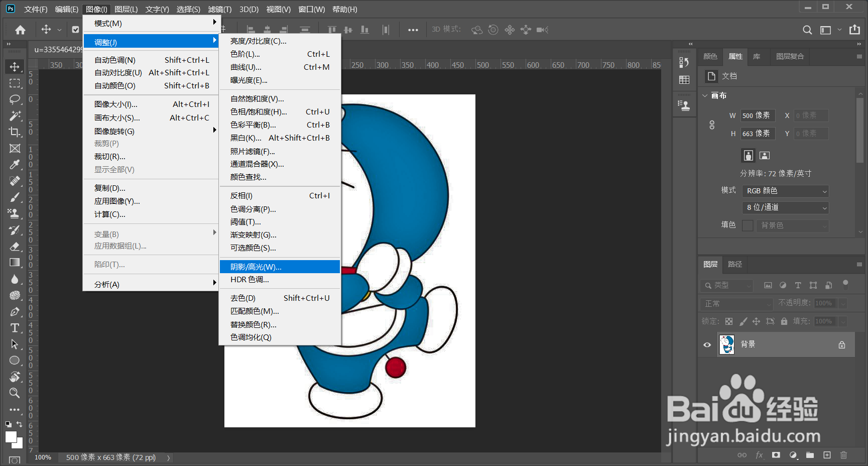Open the RGB 颜色 mode dropdown
868x466 pixels.
click(785, 191)
